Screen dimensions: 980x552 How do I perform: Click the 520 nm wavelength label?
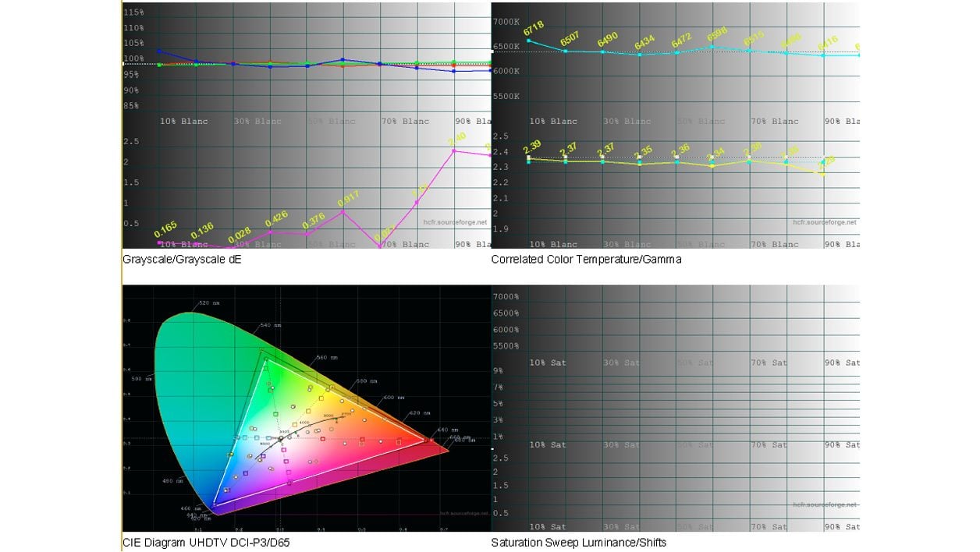click(x=208, y=303)
